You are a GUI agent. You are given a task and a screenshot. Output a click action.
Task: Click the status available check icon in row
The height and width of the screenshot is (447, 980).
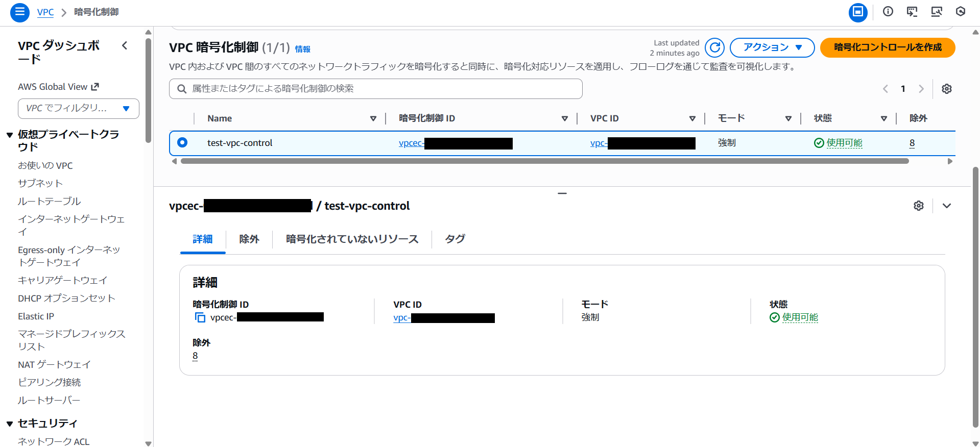point(819,143)
